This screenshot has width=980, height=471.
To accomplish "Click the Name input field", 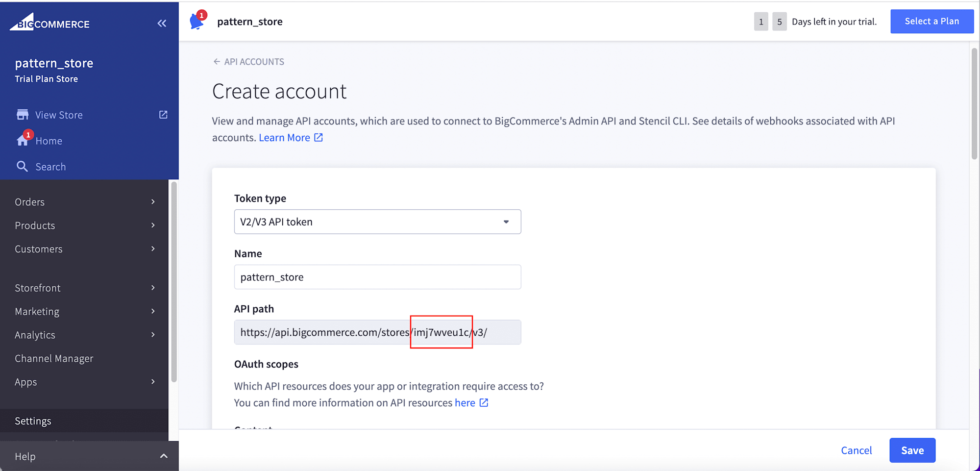I will pyautogui.click(x=377, y=277).
